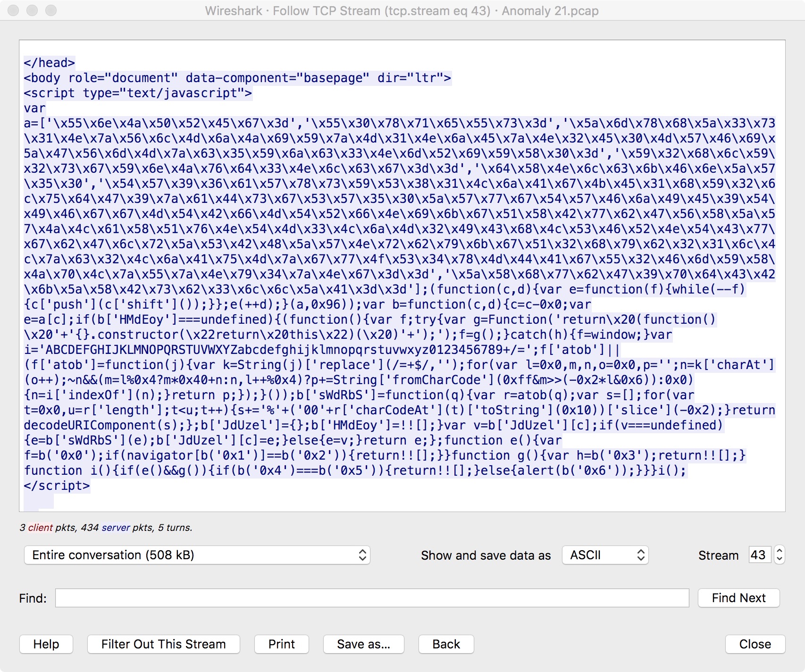The height and width of the screenshot is (672, 805).
Task: Click the window zoom button in title bar
Action: point(51,10)
